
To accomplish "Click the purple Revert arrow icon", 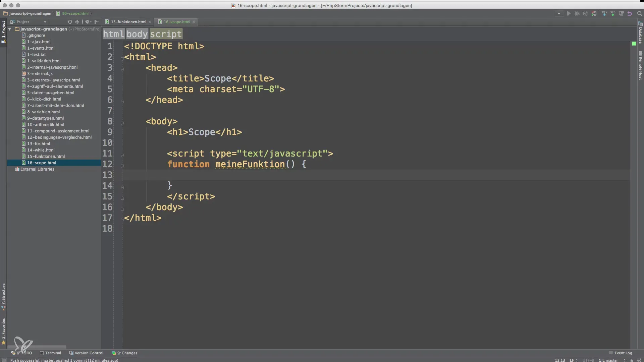I will point(630,14).
